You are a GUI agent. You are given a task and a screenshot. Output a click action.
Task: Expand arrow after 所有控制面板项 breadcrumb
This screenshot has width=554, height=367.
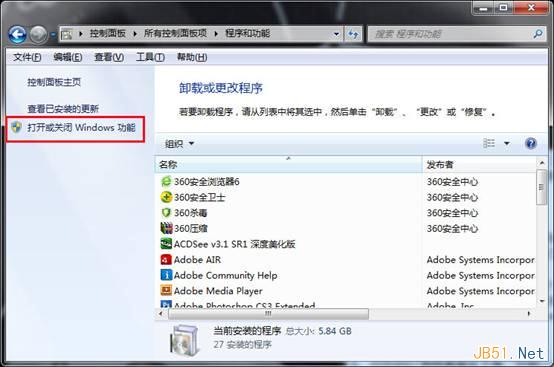click(216, 34)
